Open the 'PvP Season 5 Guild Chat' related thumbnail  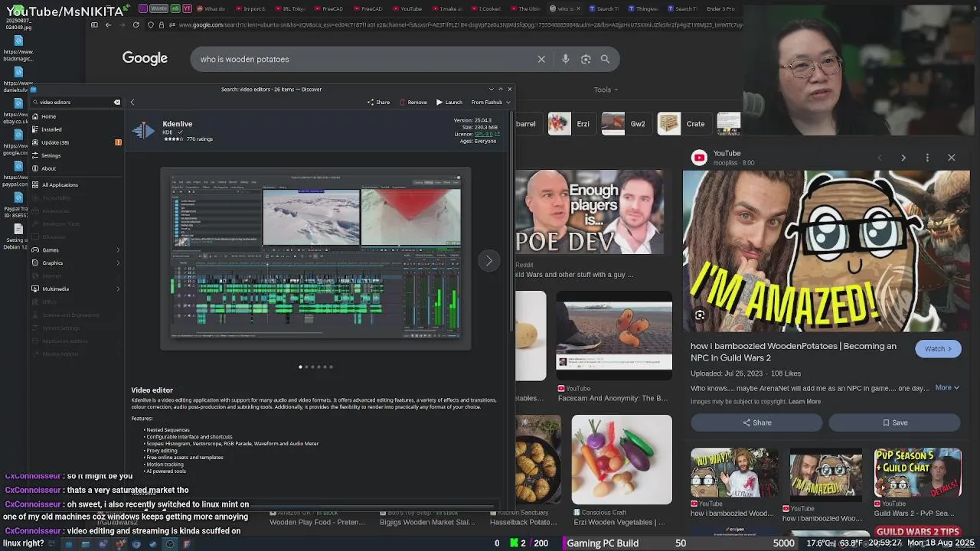pyautogui.click(x=918, y=473)
